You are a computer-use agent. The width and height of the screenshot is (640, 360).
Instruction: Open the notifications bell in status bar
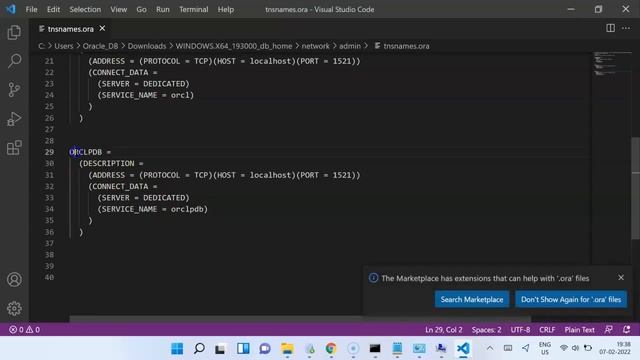pos(627,329)
